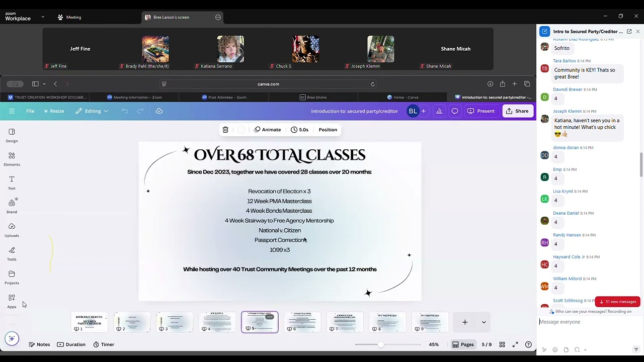
Task: Toggle the Pages thumbnail strip
Action: (463, 344)
